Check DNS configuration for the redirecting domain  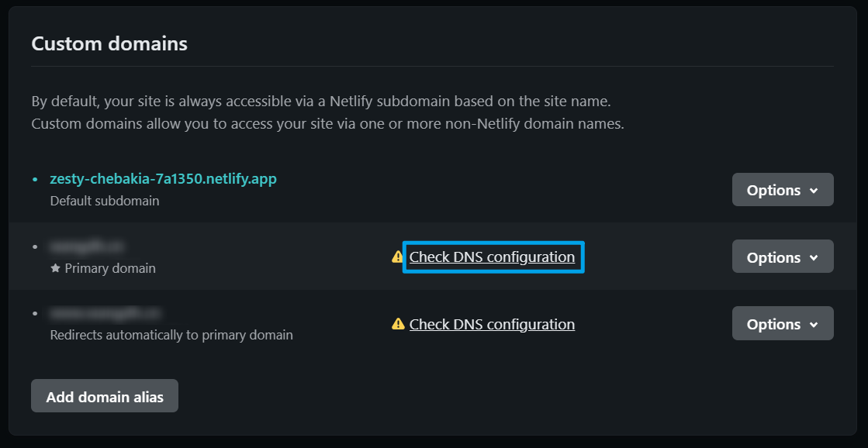(492, 323)
